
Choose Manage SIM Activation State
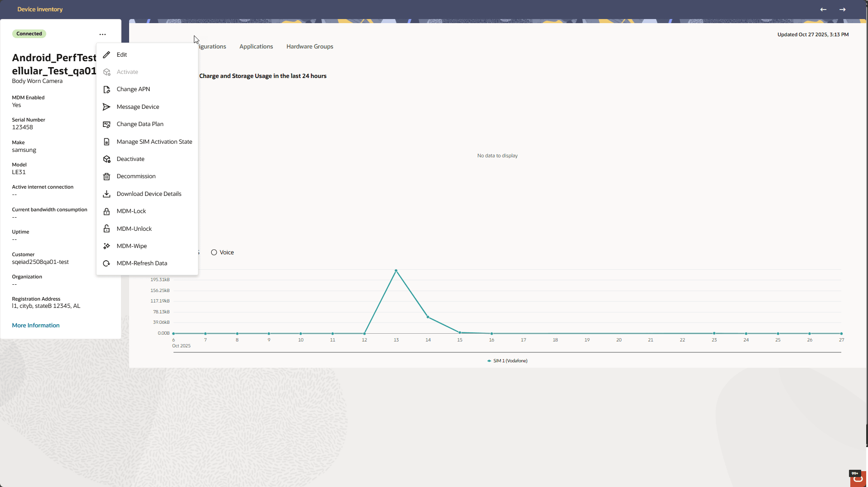[154, 141]
